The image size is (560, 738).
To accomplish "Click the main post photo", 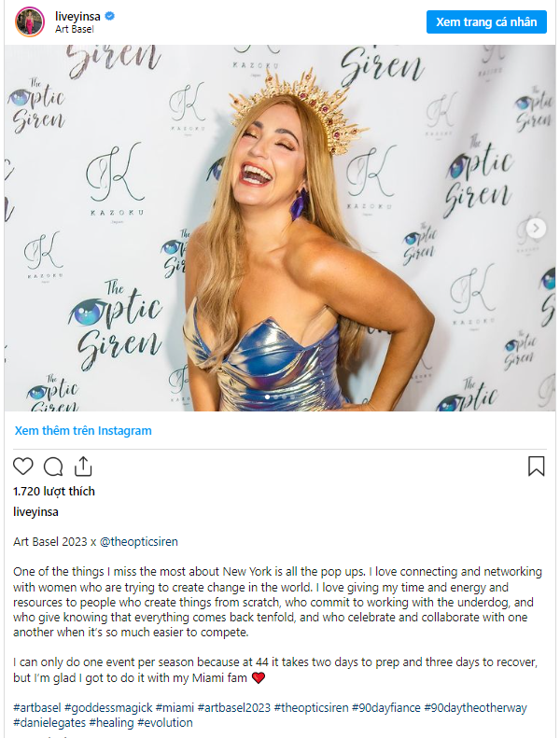I will (x=280, y=228).
